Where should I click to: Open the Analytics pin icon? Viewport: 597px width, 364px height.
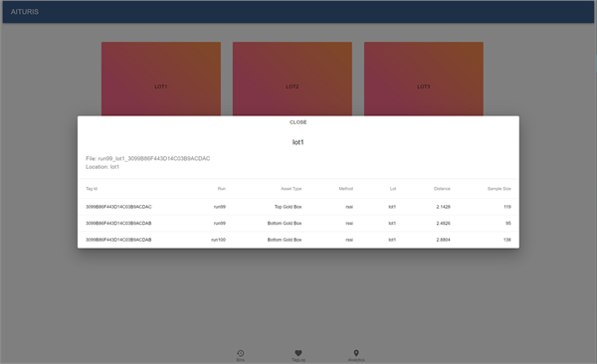click(x=356, y=353)
